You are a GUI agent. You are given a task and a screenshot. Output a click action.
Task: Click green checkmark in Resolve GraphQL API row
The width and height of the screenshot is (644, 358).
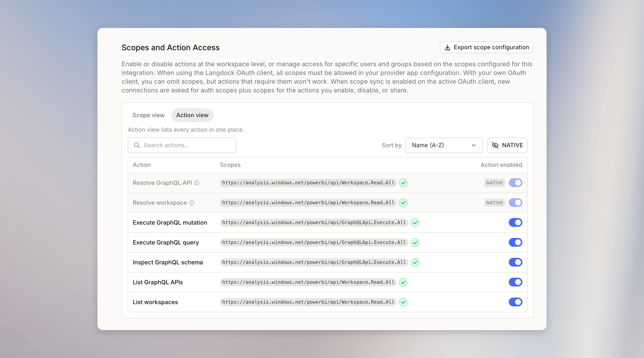pyautogui.click(x=403, y=183)
